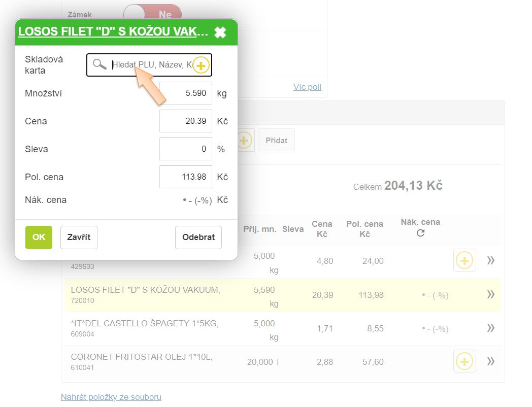Open Nahrát položky ze souboru link

coord(111,397)
